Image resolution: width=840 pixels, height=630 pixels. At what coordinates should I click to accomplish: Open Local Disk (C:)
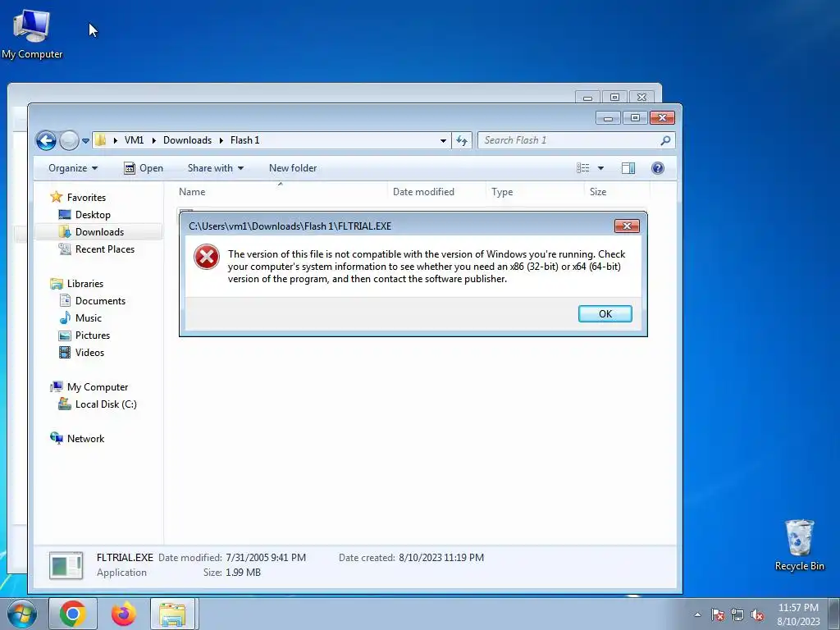tap(106, 404)
